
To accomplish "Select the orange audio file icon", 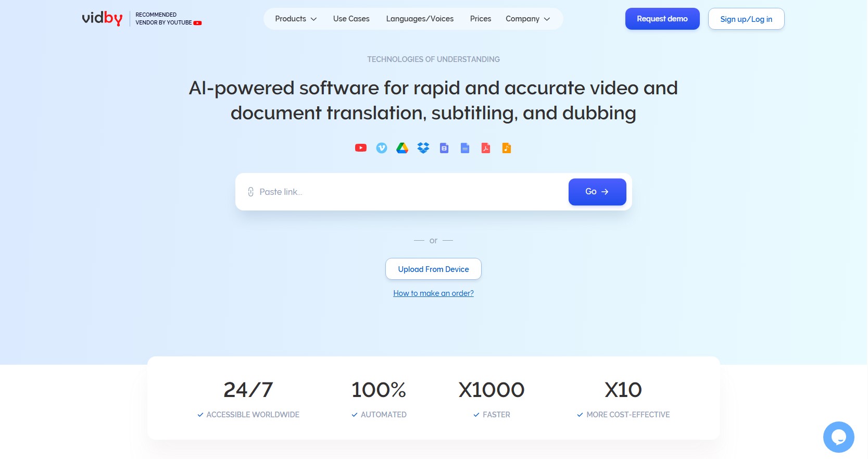I will 507,148.
